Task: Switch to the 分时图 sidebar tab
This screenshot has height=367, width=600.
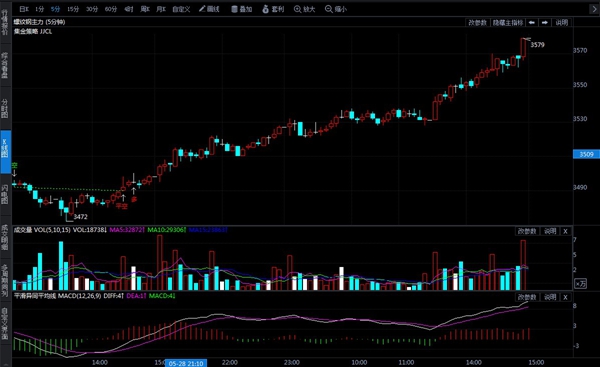Action: (x=5, y=109)
